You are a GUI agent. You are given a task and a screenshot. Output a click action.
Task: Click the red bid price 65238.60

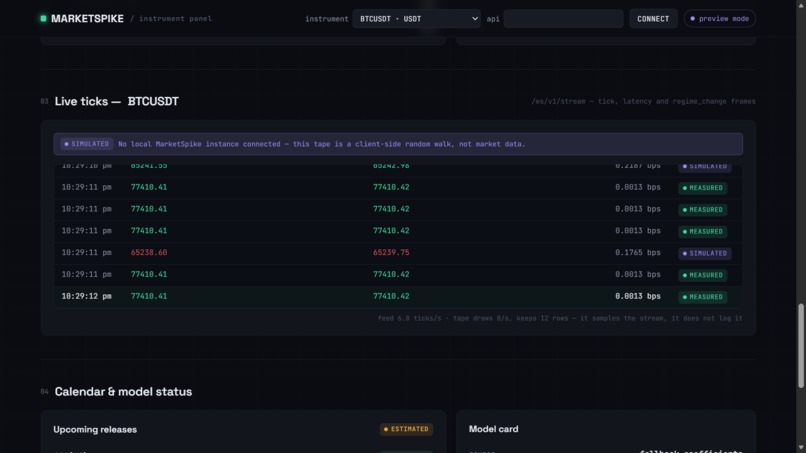[x=149, y=252]
